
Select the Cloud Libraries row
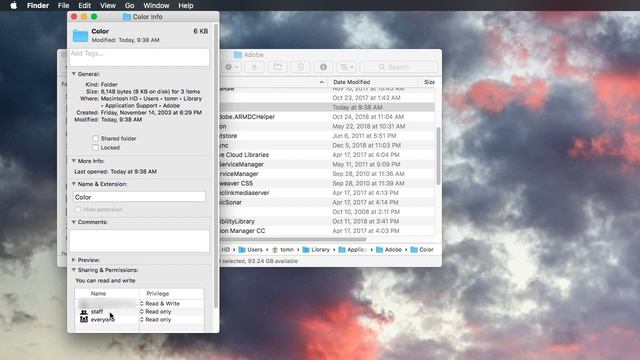327,155
